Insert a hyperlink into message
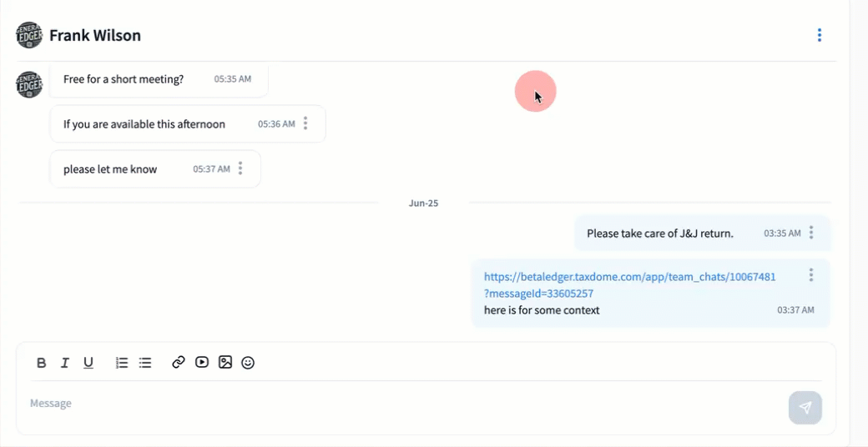The height and width of the screenshot is (447, 868). pos(179,363)
